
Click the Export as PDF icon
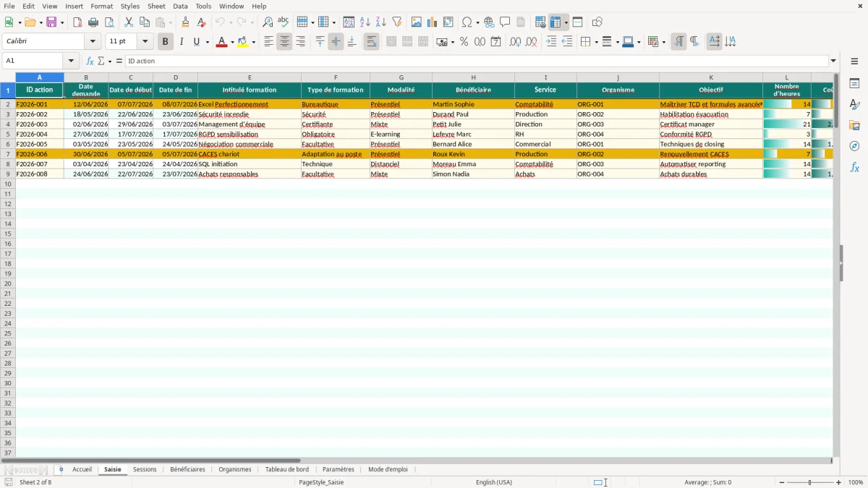[x=77, y=22]
